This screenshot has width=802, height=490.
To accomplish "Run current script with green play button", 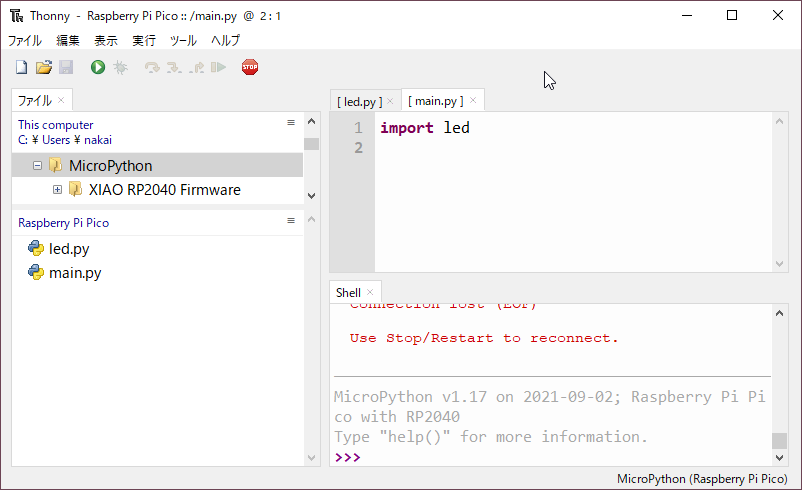I will pos(98,67).
